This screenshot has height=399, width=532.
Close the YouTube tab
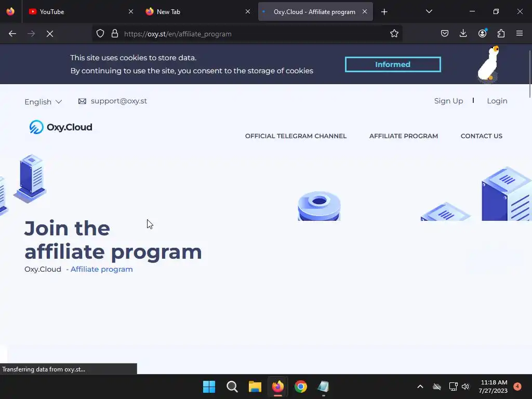click(131, 11)
